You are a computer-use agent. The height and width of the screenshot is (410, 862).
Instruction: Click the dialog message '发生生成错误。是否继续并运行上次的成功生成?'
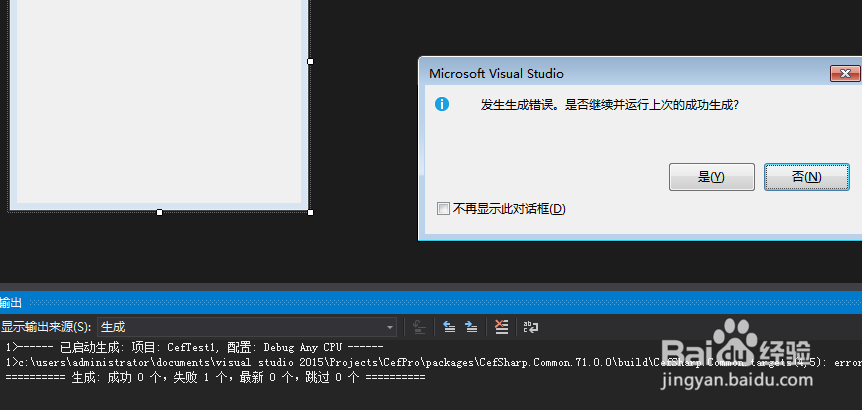[x=609, y=105]
